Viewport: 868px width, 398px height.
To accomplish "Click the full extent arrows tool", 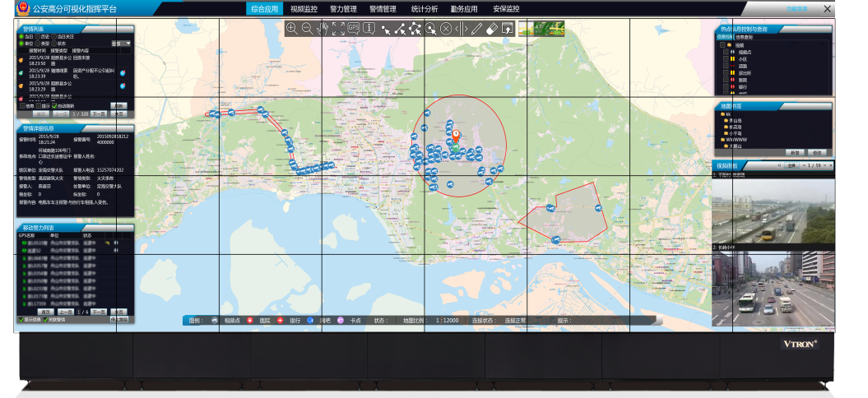I will (x=338, y=29).
